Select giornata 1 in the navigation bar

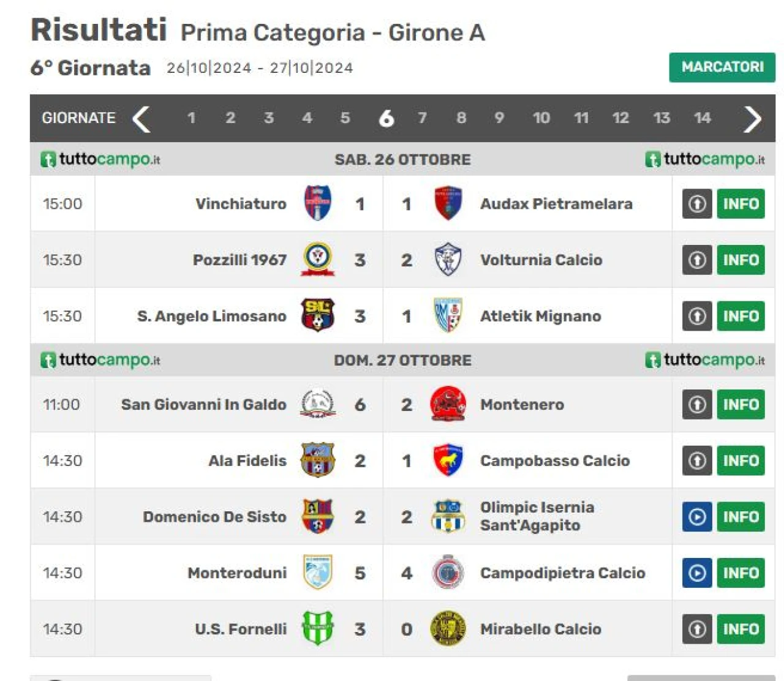[191, 118]
